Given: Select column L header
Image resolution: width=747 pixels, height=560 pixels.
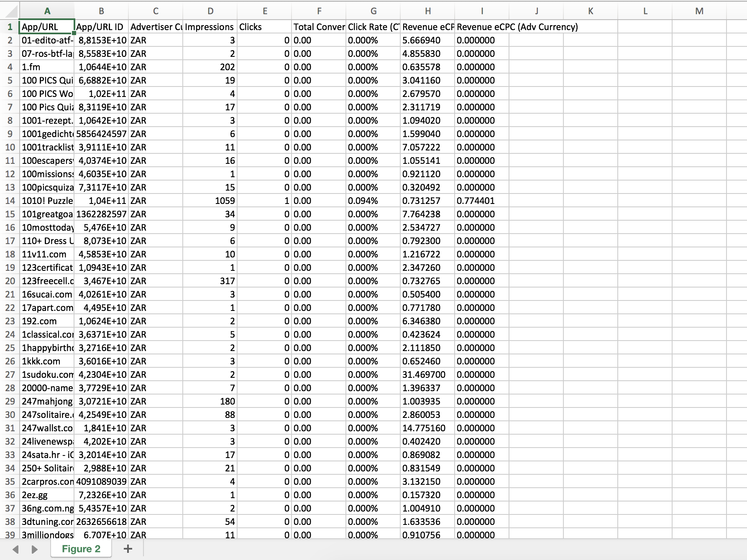Looking at the screenshot, I should (x=645, y=11).
